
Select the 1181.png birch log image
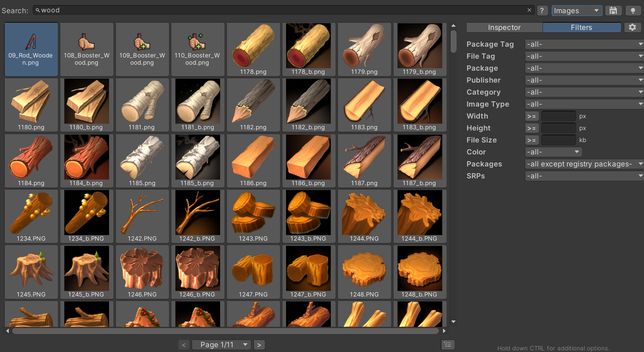coord(142,105)
